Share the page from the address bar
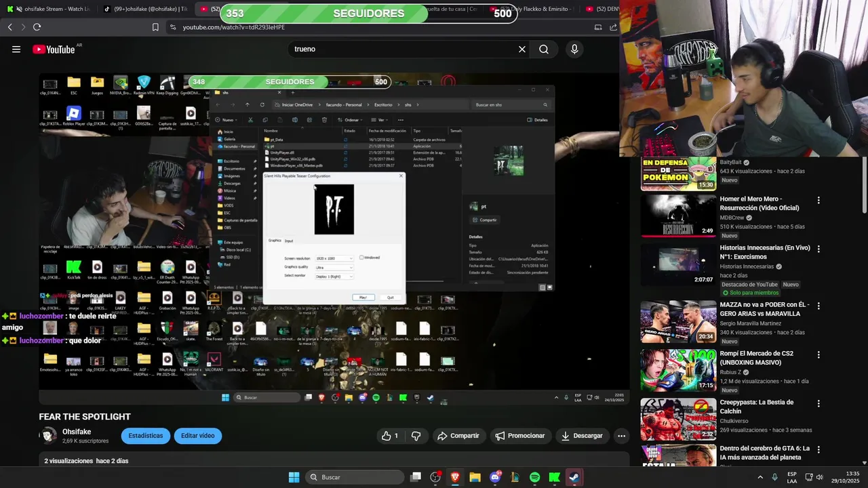This screenshot has height=488, width=868. pos(613,27)
